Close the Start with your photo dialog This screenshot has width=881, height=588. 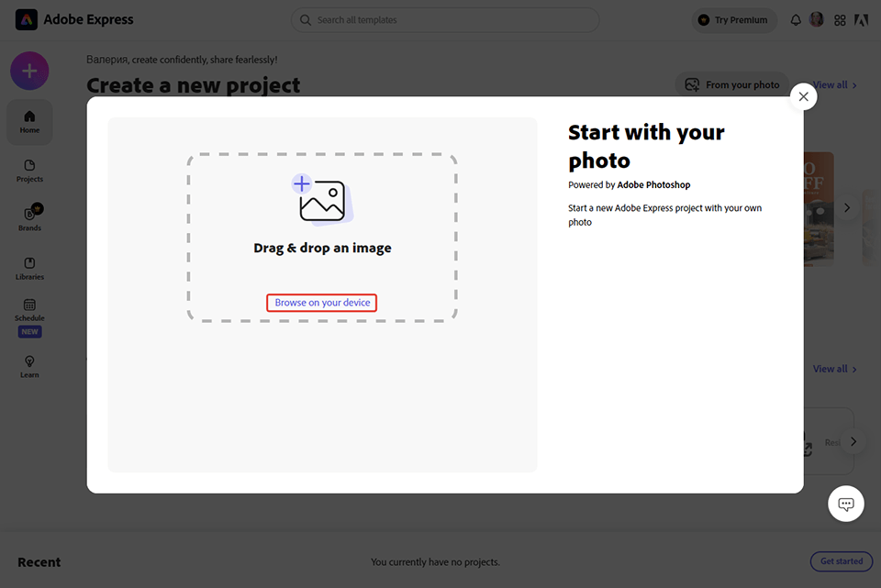pyautogui.click(x=804, y=96)
